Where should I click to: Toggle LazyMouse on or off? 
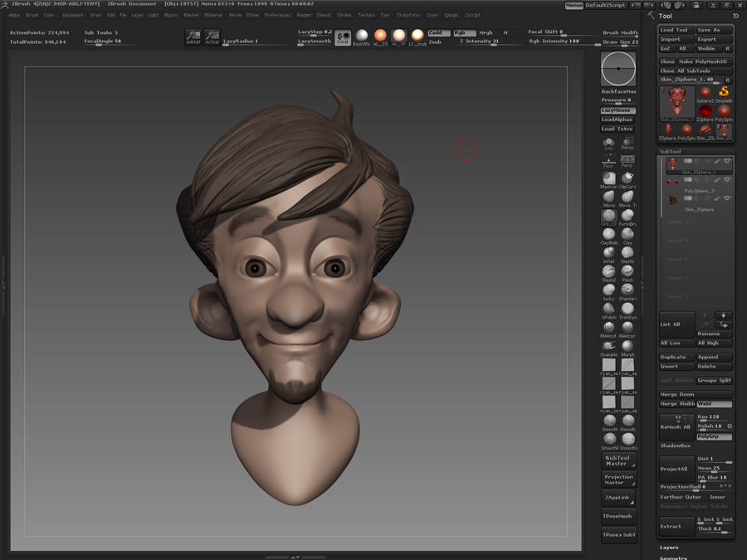[x=618, y=110]
